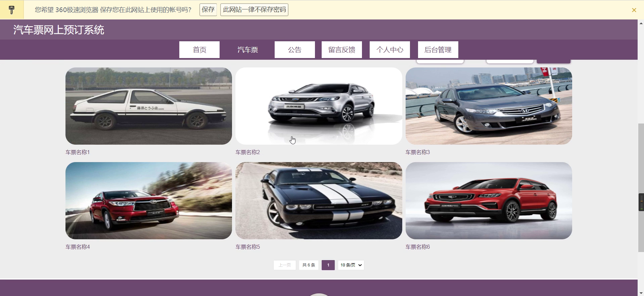The height and width of the screenshot is (296, 644).
Task: Open the 后台管理 menu entry
Action: pos(438,50)
